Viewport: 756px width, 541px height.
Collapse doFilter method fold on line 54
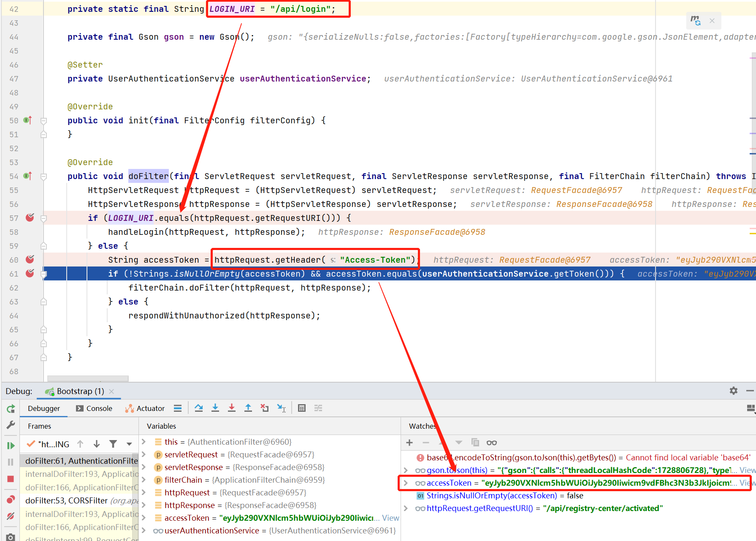pyautogui.click(x=43, y=177)
